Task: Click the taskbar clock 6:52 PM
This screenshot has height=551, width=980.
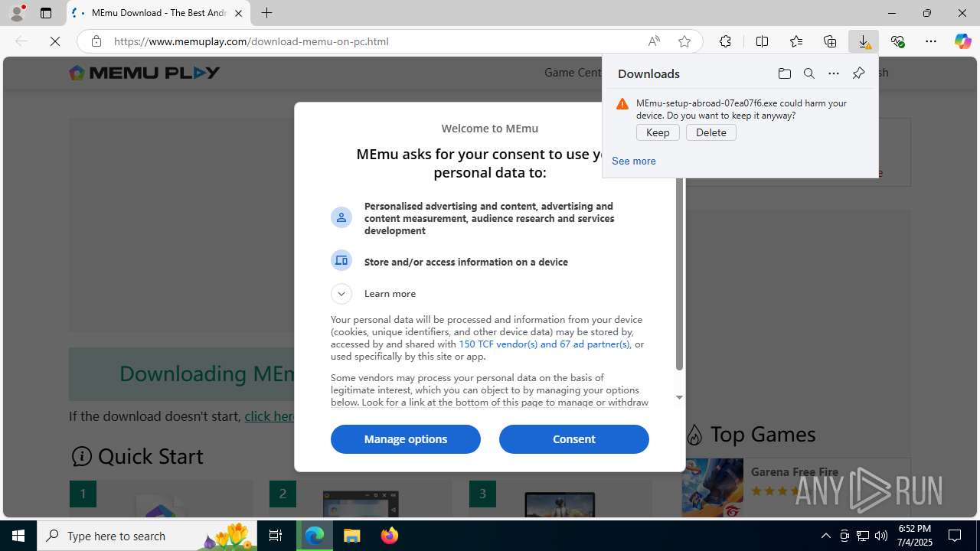Action: [913, 529]
